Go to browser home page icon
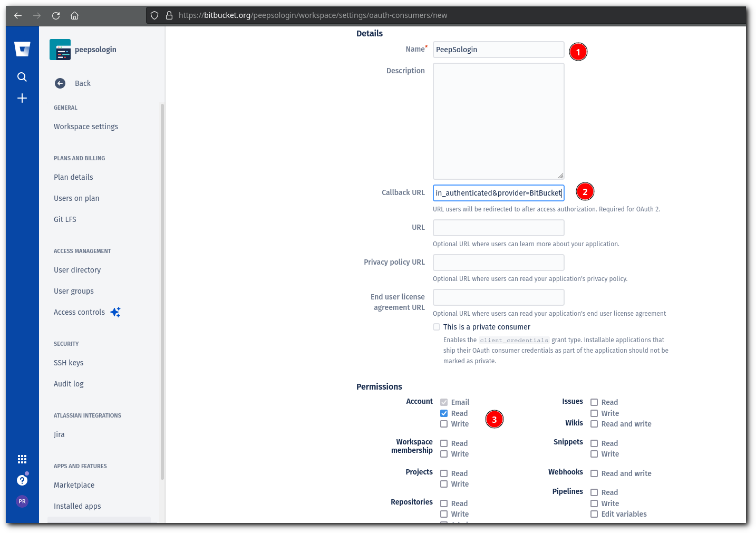 click(75, 15)
